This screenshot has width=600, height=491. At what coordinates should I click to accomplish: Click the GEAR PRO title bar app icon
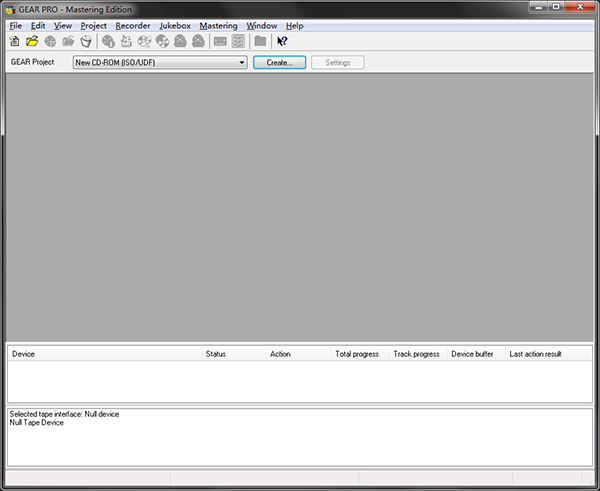[x=9, y=8]
